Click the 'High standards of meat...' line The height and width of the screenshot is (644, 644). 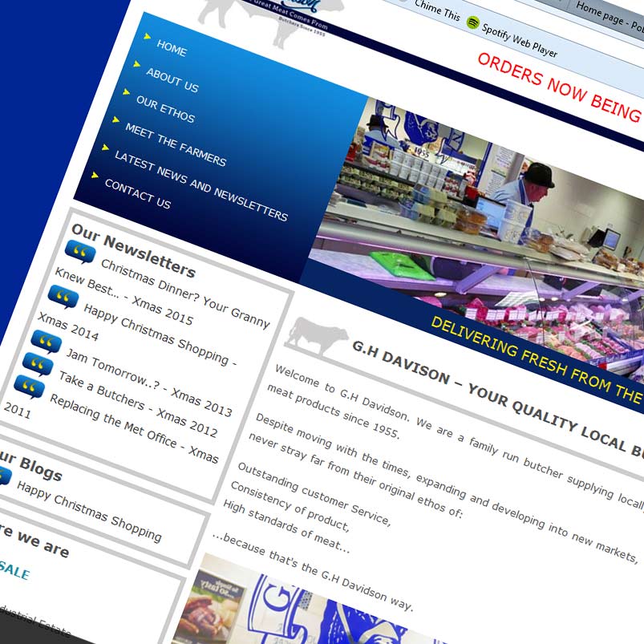point(286,526)
